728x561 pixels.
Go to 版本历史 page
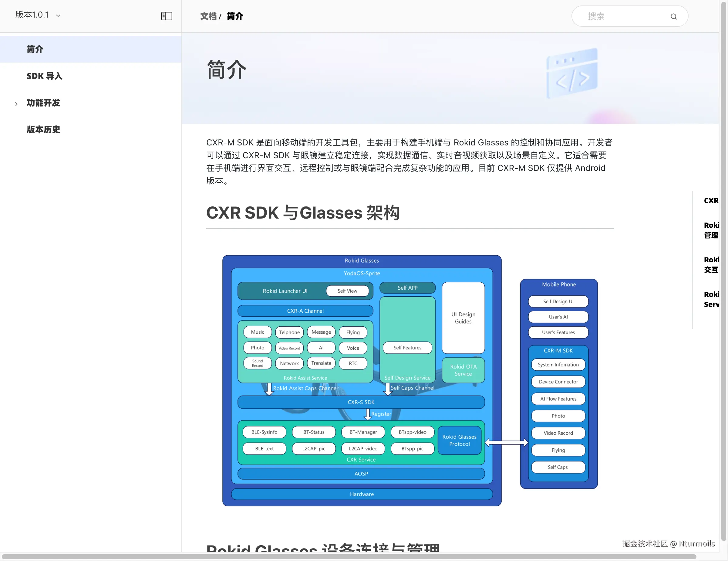click(x=43, y=129)
